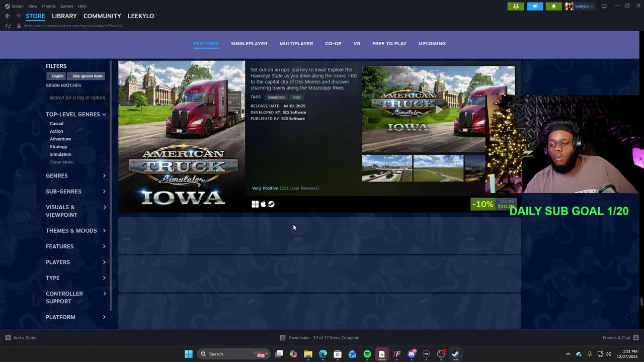Image resolution: width=644 pixels, height=362 pixels.
Task: Play the American Truck Simulator Iowa trailer
Action: 439,109
